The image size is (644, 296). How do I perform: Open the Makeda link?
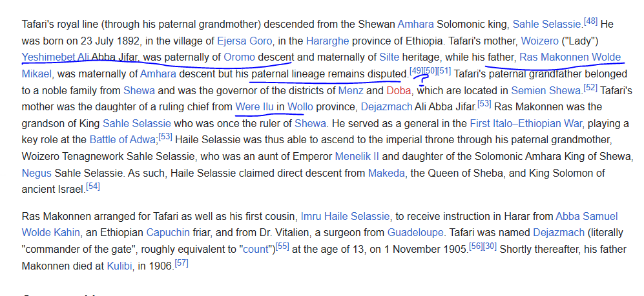tap(386, 173)
